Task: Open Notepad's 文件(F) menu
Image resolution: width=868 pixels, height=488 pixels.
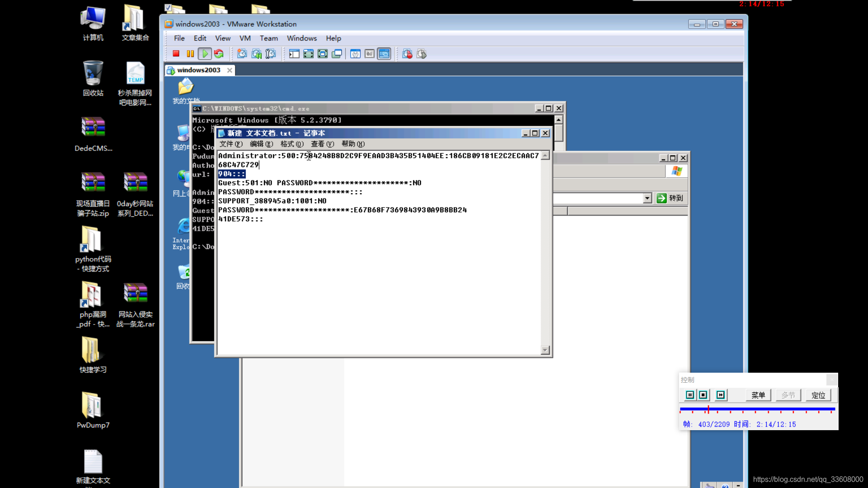Action: tap(231, 144)
